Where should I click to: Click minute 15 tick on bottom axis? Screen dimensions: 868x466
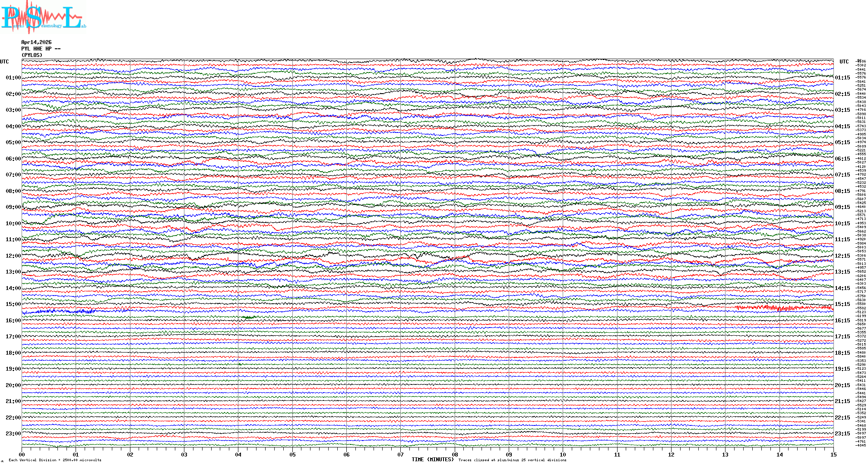coord(833,454)
